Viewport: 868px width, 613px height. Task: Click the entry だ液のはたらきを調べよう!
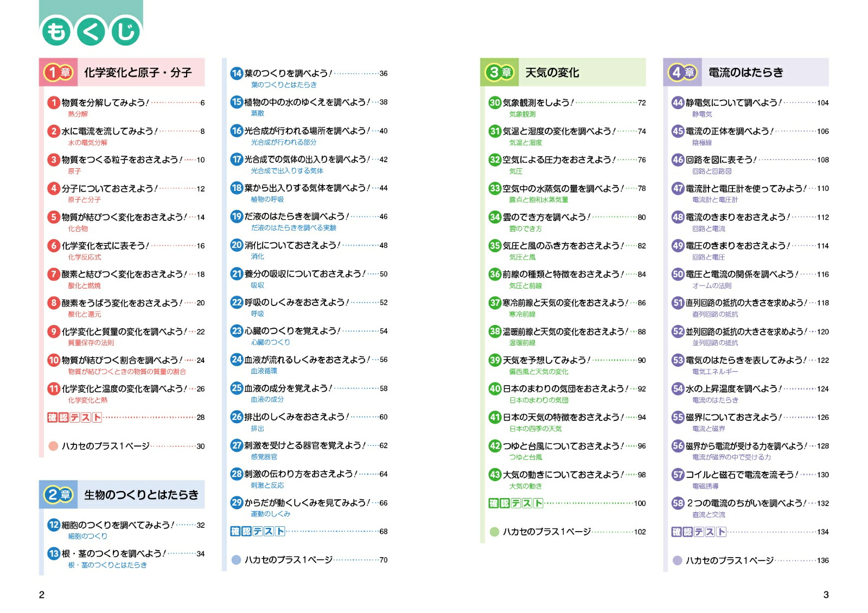click(x=297, y=216)
